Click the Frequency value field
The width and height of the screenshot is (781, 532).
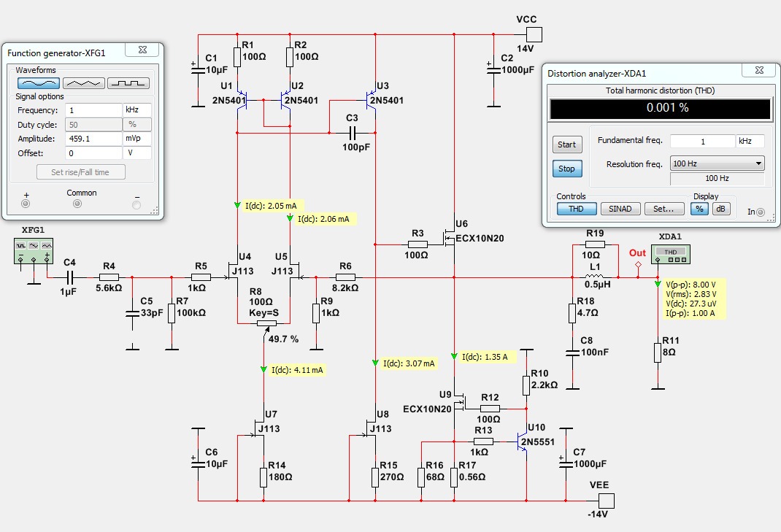(93, 110)
